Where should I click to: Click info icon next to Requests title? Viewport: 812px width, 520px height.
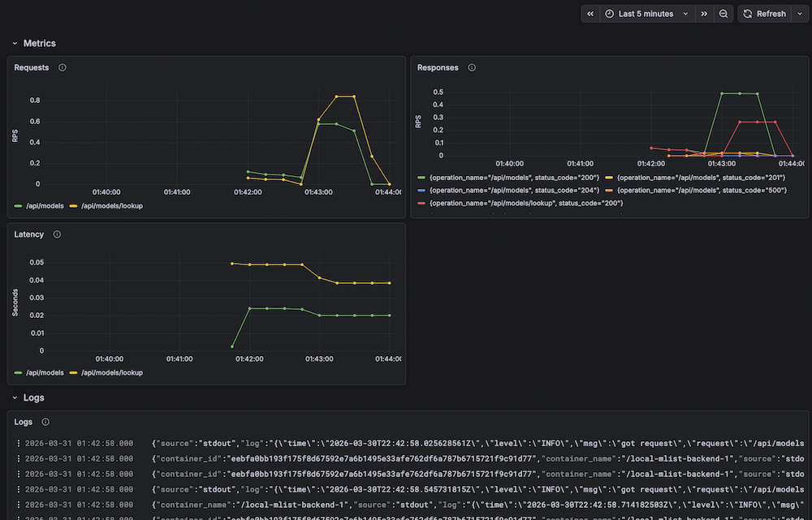point(63,68)
